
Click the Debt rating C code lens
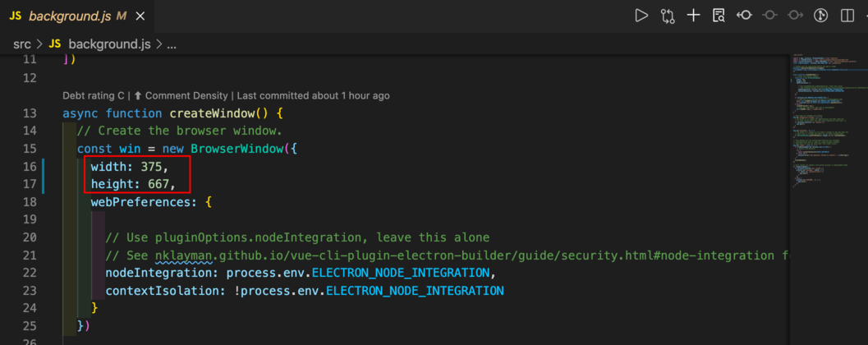pos(94,95)
